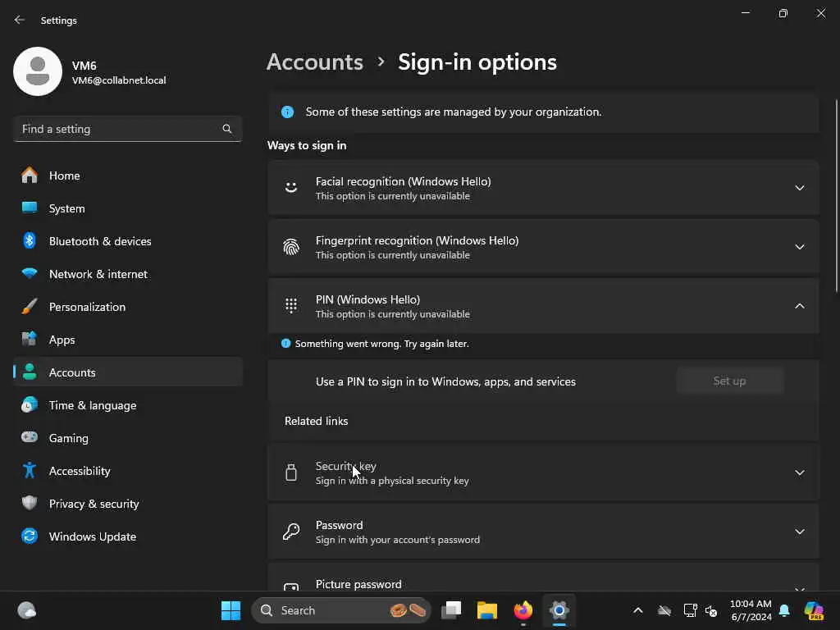Click the Home house icon in sidebar
This screenshot has height=630, width=840.
point(30,176)
